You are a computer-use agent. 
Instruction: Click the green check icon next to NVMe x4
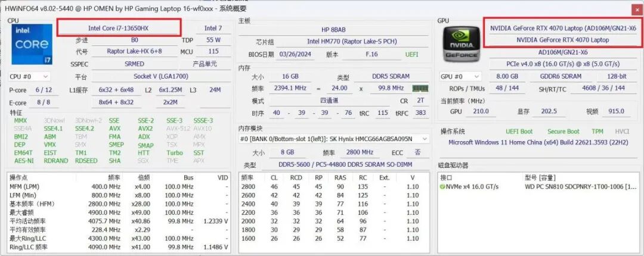click(x=442, y=187)
